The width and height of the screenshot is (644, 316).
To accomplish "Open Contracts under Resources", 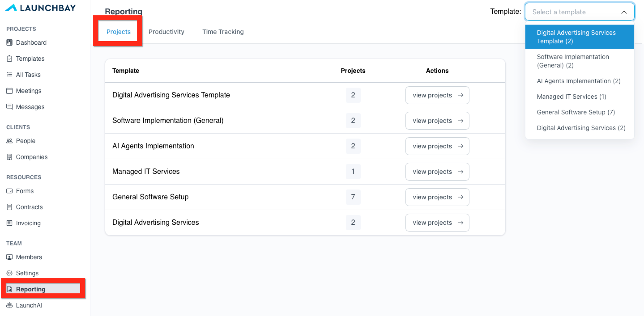I will click(x=29, y=207).
